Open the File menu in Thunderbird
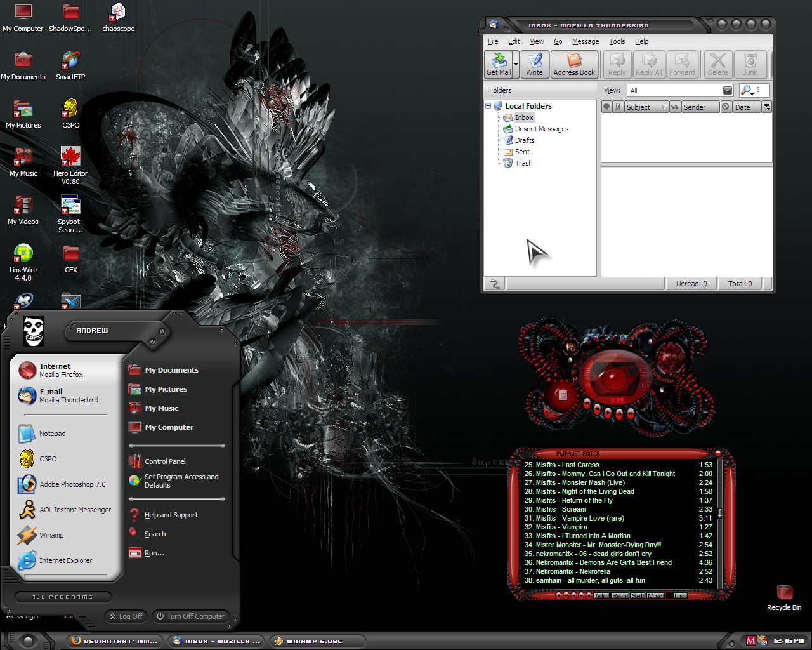Viewport: 812px width, 650px height. (493, 41)
